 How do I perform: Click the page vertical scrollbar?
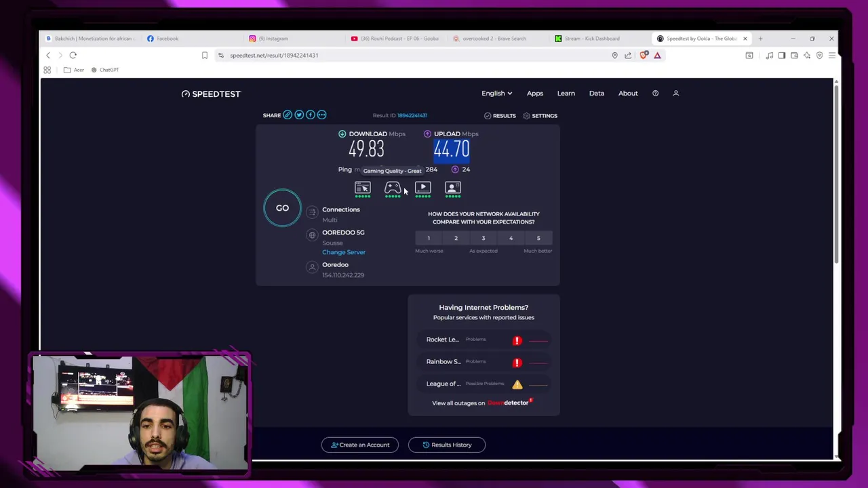(836, 173)
